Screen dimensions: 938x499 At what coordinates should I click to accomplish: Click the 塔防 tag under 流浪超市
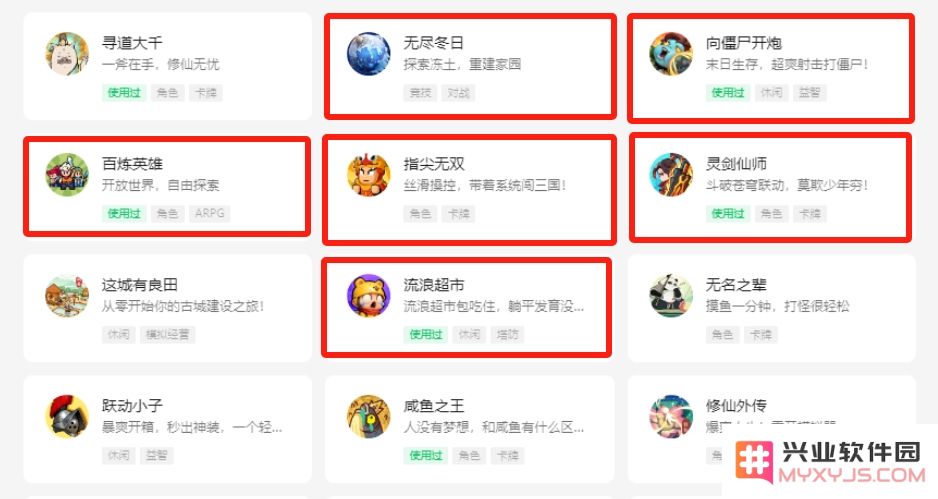(507, 334)
